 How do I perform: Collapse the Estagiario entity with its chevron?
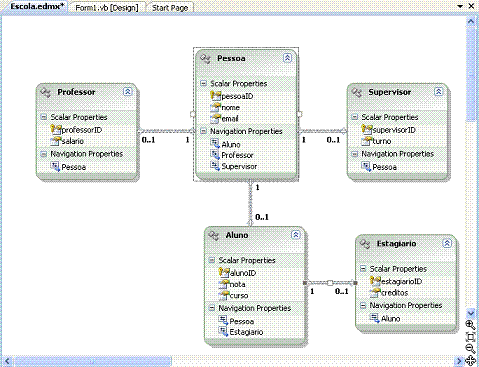coord(447,243)
